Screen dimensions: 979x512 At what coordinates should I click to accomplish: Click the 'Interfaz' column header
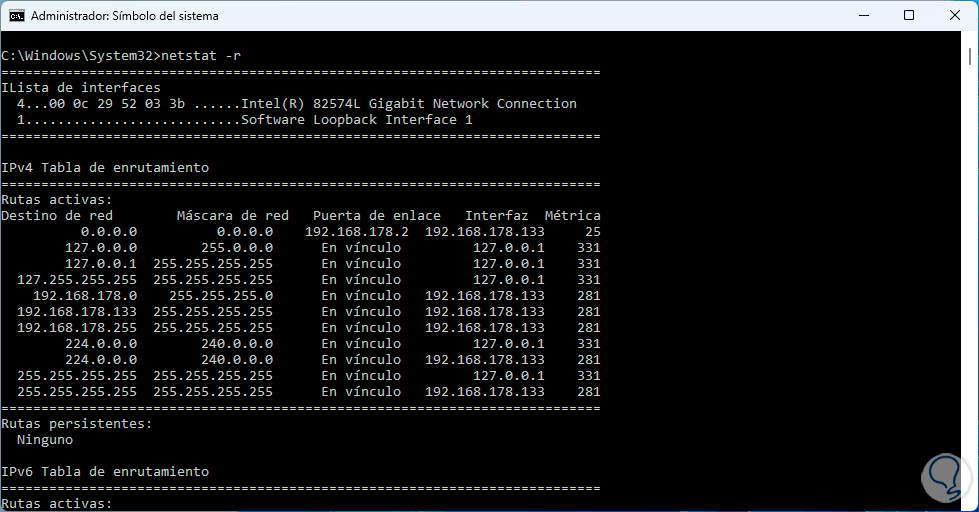click(x=496, y=215)
